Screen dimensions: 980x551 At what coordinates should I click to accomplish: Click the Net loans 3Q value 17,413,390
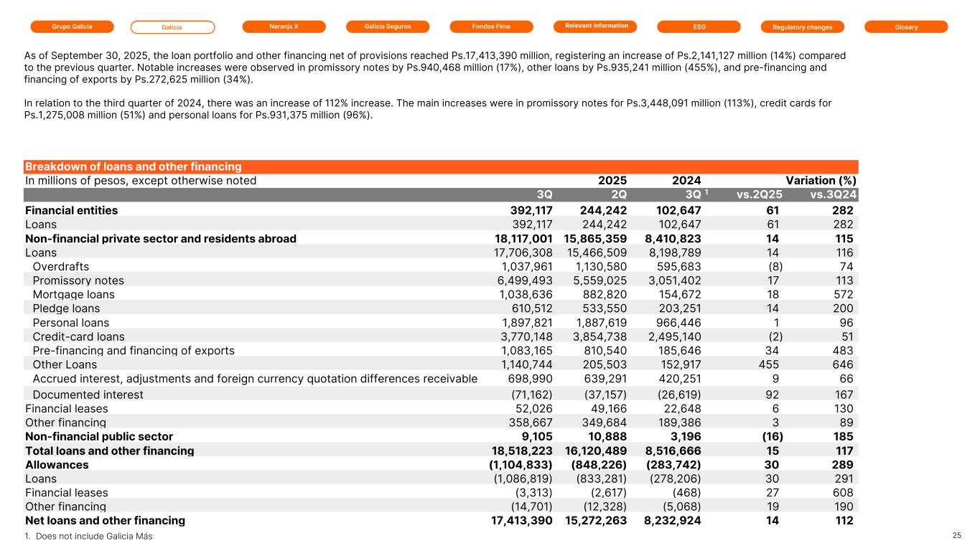(x=517, y=521)
